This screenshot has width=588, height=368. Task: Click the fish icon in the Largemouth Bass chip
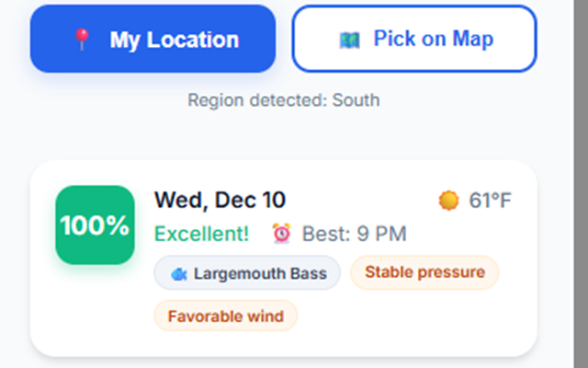click(x=178, y=273)
